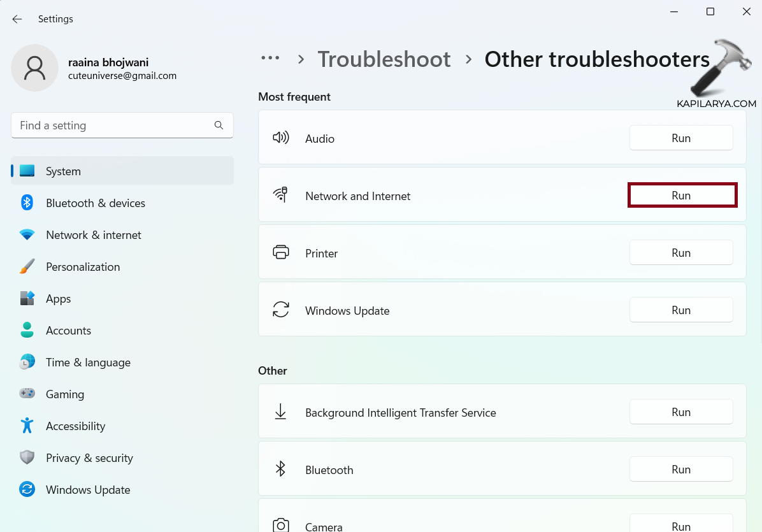Viewport: 762px width, 532px height.
Task: Click the back arrow icon in Settings
Action: tap(17, 19)
